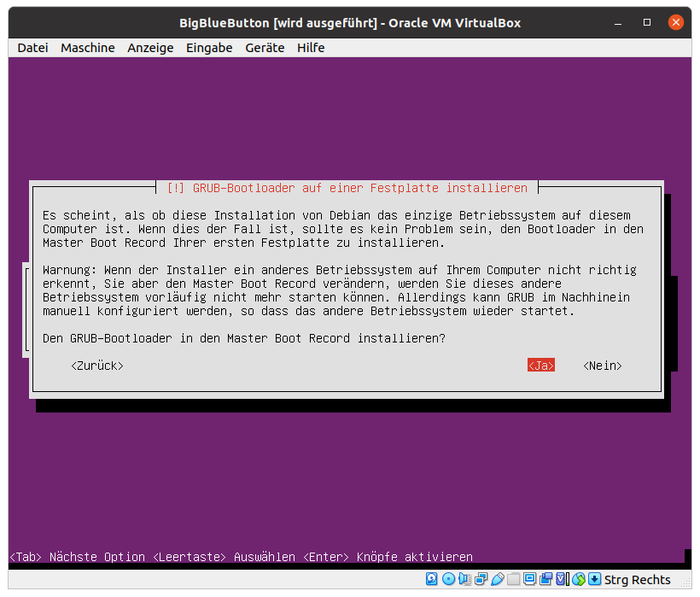Click the recording status icon
700x597 pixels.
[x=546, y=579]
